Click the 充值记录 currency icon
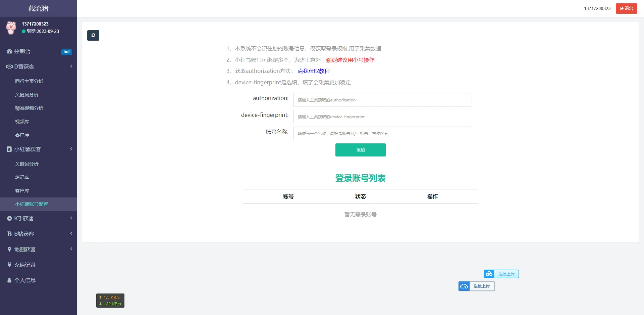Image resolution: width=644 pixels, height=315 pixels. point(9,265)
